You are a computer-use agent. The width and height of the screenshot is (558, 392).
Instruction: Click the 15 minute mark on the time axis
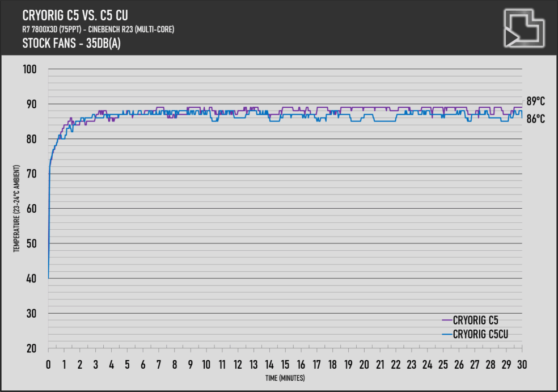click(285, 364)
